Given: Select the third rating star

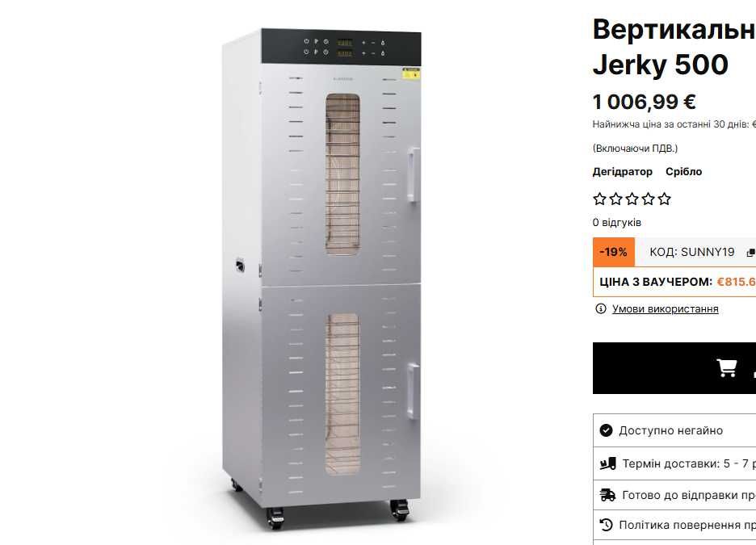Looking at the screenshot, I should coord(632,199).
